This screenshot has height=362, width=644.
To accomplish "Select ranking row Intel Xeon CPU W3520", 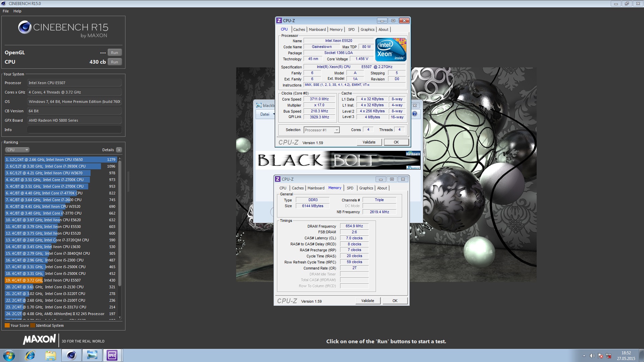I will click(x=60, y=206).
